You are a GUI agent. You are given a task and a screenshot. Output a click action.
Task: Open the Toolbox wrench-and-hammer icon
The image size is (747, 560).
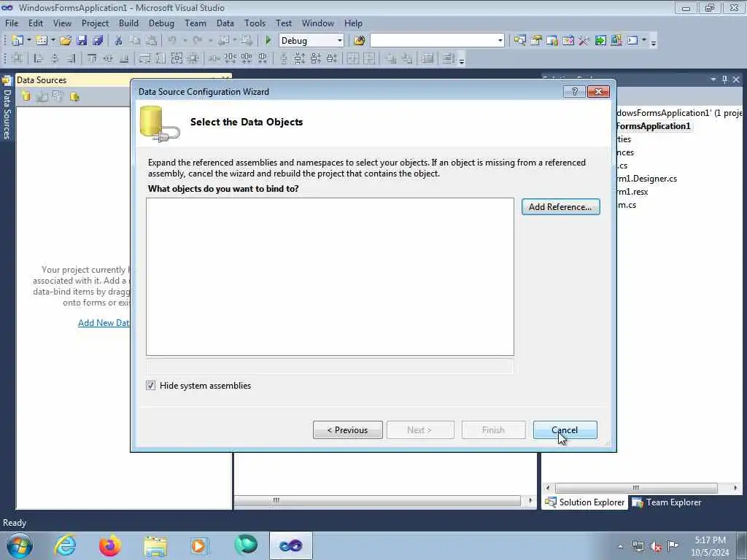pos(584,41)
